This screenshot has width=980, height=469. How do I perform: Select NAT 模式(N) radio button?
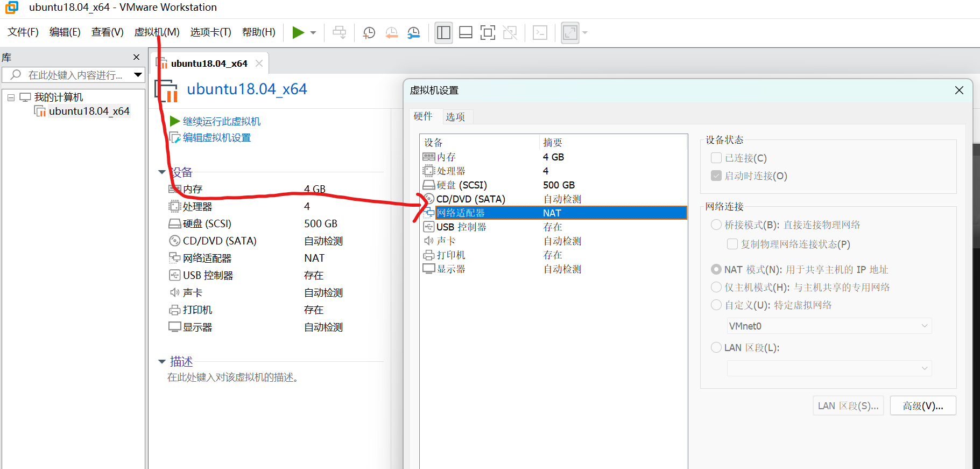point(716,269)
